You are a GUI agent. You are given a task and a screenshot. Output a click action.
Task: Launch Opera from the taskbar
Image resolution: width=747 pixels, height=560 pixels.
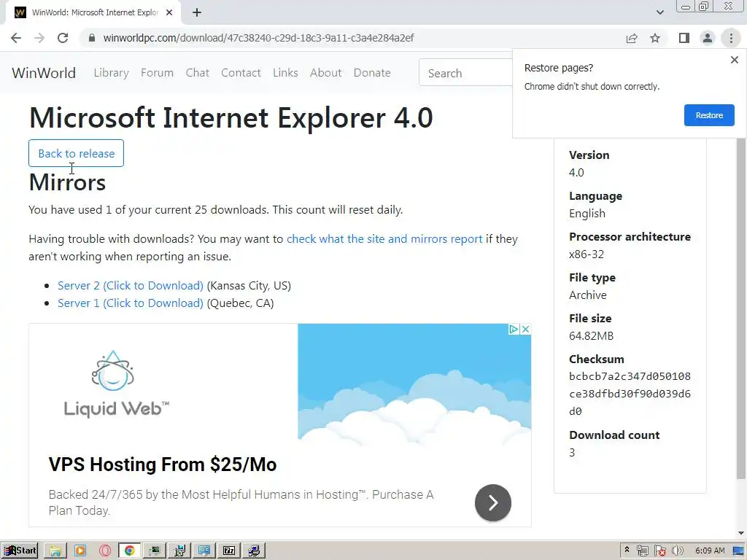[x=105, y=551]
